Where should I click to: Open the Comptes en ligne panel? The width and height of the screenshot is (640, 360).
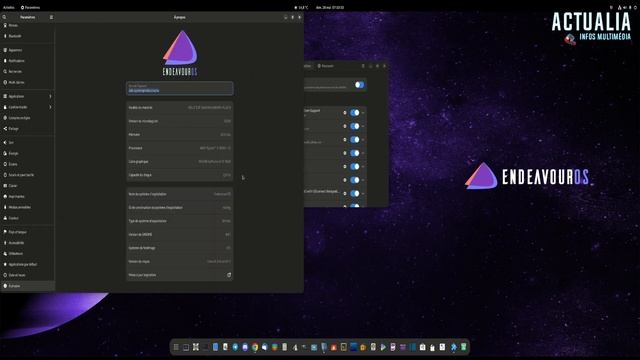click(27, 118)
